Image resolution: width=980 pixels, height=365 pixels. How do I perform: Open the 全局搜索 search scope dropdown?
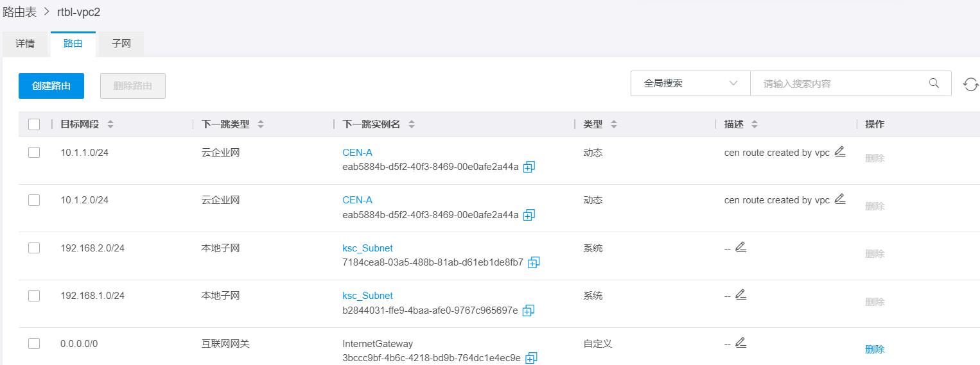(x=690, y=83)
